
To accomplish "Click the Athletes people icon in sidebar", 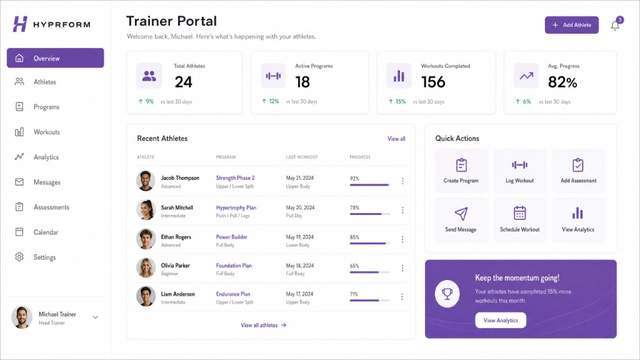I will tap(19, 82).
